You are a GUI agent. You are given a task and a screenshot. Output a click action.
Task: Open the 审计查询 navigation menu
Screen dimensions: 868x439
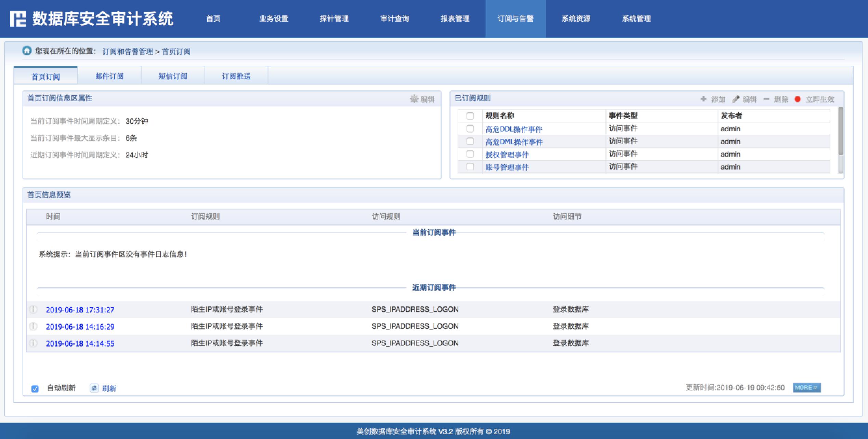pyautogui.click(x=395, y=18)
